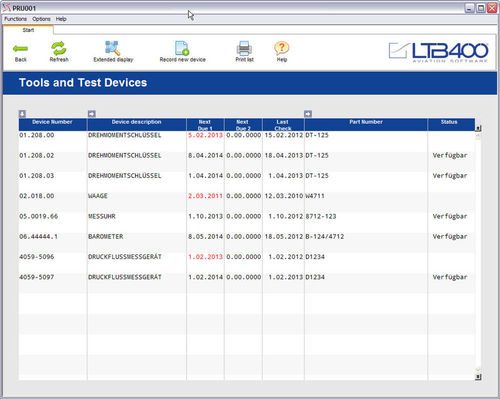
Task: Click next due date 8.04.2014
Action: [205, 155]
